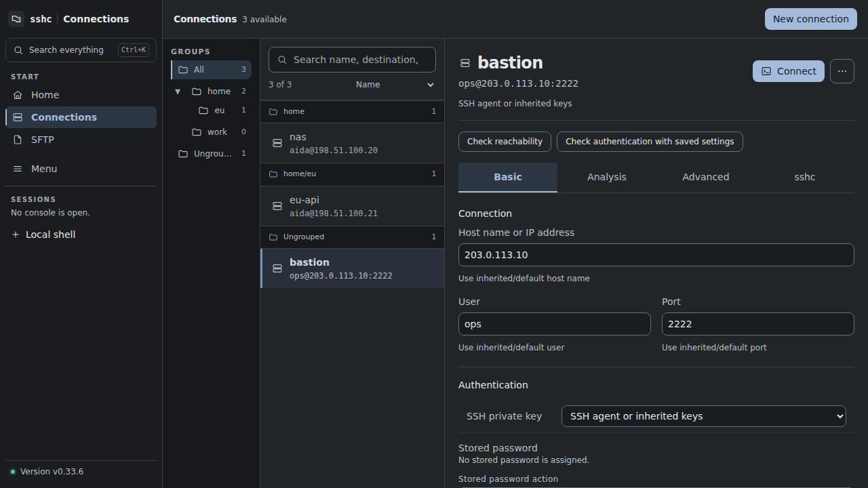Screen dimensions: 868x488
Task: Switch to the Advanced tab
Action: point(706,177)
